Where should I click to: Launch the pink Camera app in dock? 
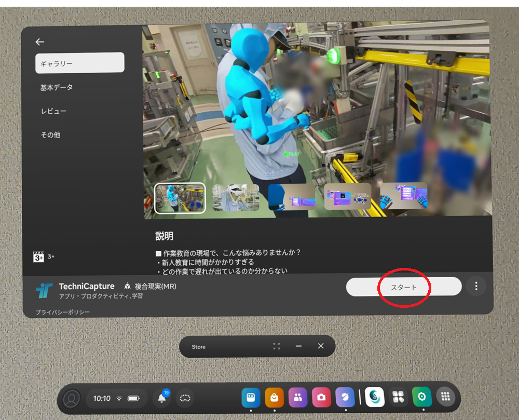coord(321,398)
